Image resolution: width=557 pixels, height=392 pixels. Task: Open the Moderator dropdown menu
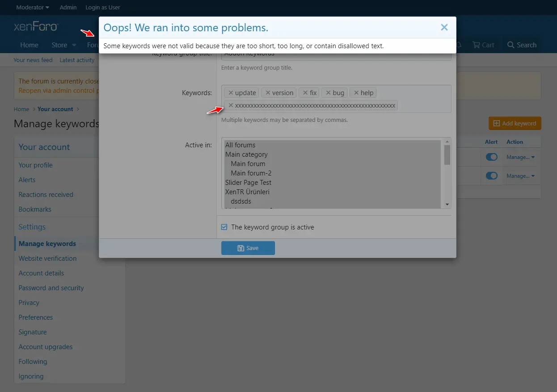point(33,7)
